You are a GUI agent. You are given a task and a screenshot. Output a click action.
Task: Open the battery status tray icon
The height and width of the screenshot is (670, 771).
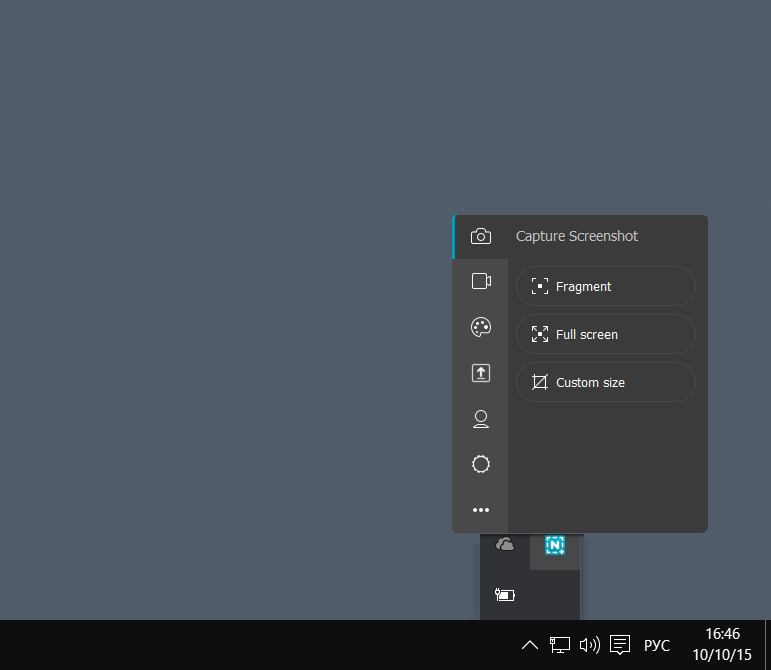[505, 595]
